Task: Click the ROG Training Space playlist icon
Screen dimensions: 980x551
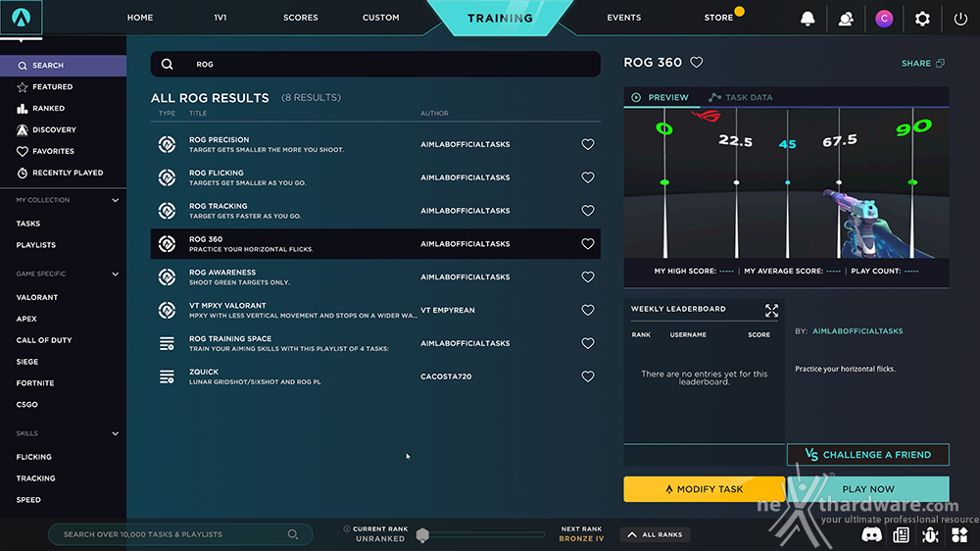Action: [x=167, y=343]
